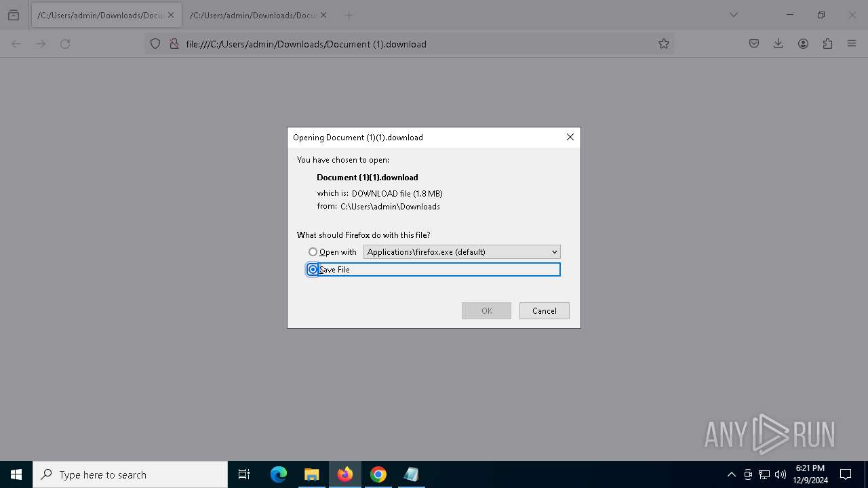Screen dimensions: 868x488
Task: Close the first Document tab
Action: click(171, 15)
